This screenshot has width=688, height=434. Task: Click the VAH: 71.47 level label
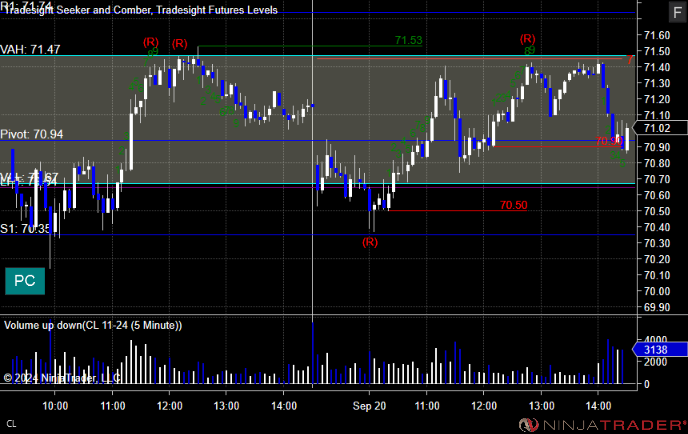[x=30, y=49]
